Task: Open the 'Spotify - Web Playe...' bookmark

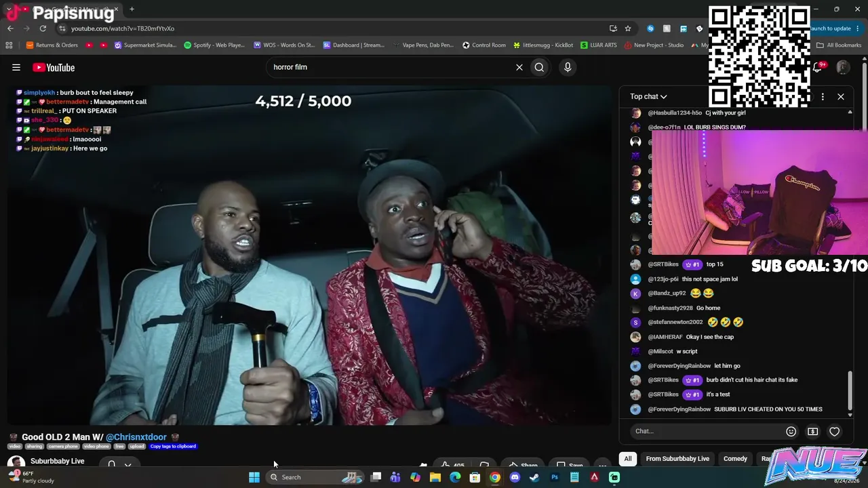Action: tap(214, 45)
